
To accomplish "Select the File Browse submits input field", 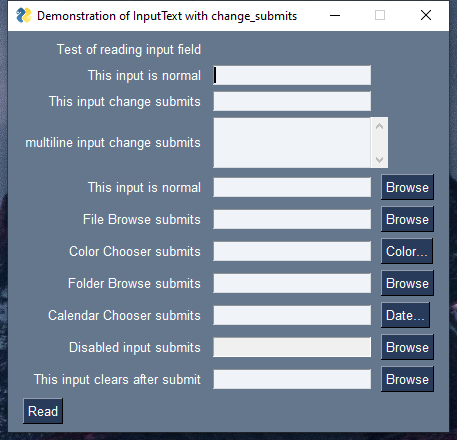I will pos(292,219).
